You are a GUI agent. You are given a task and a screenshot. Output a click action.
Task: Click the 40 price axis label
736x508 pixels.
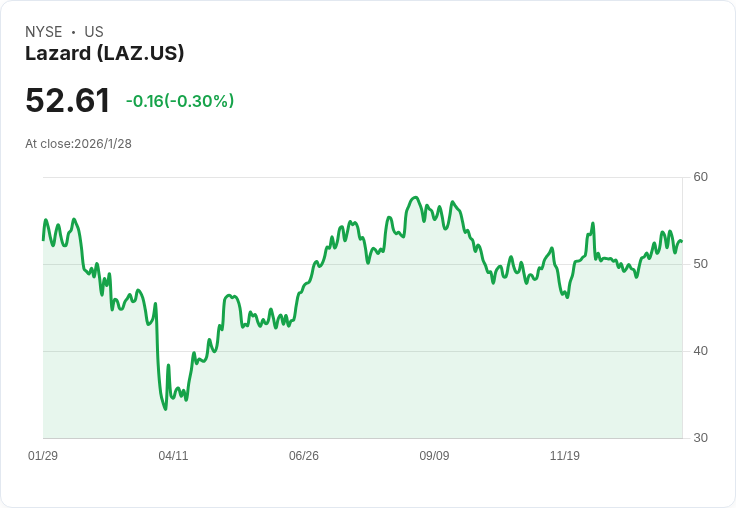coord(701,351)
